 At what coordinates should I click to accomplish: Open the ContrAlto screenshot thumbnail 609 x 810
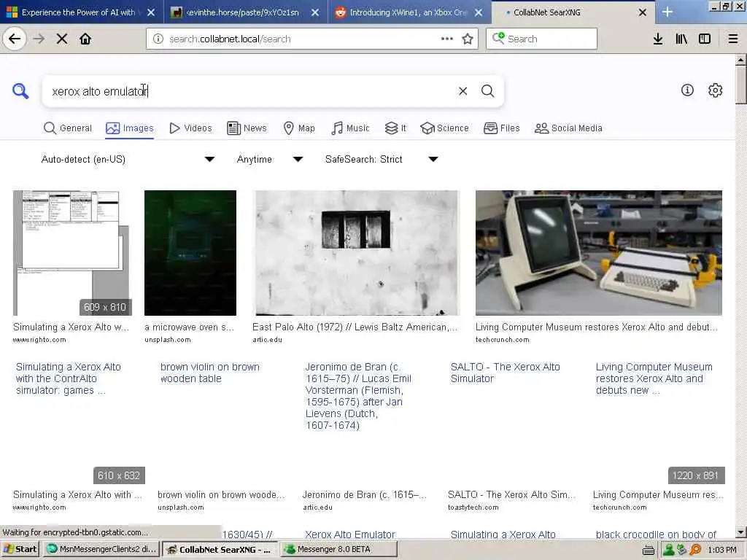(72, 253)
